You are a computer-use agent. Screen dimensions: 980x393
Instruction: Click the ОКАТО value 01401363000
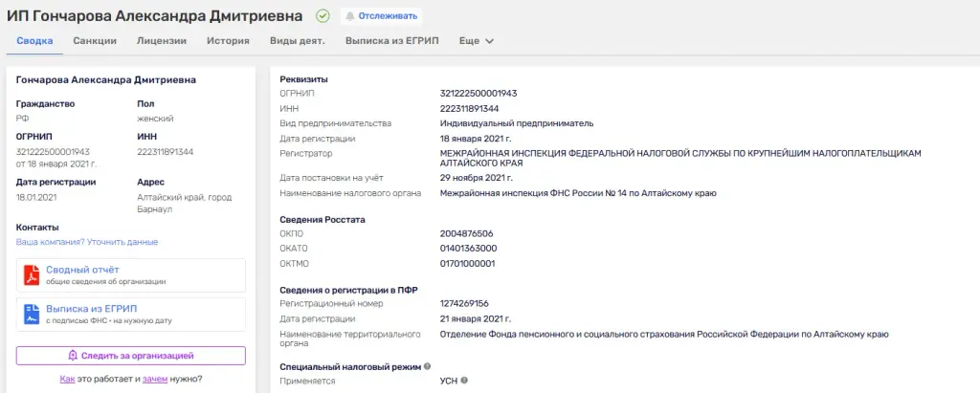pos(468,249)
